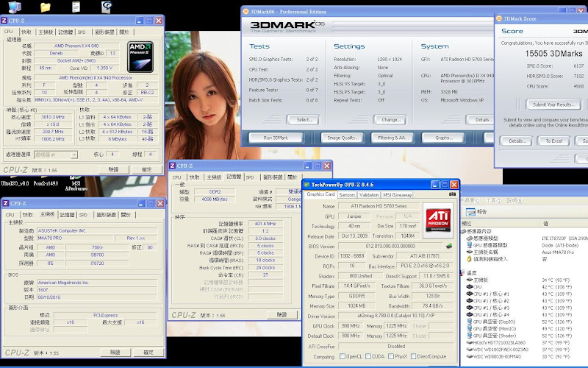Enable the OpenCL checkbox in GPU-Z
The image size is (588, 368).
[x=342, y=356]
